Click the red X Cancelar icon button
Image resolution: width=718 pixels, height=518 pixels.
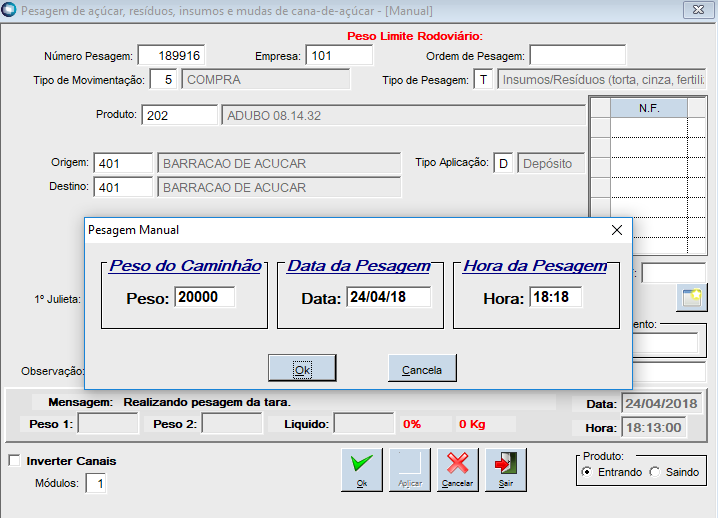(457, 470)
